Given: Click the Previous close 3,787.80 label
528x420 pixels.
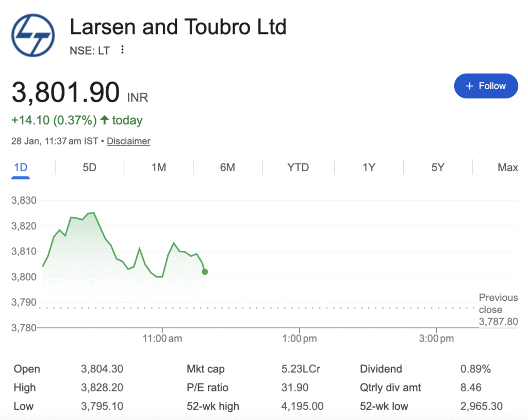Looking at the screenshot, I should (x=498, y=310).
